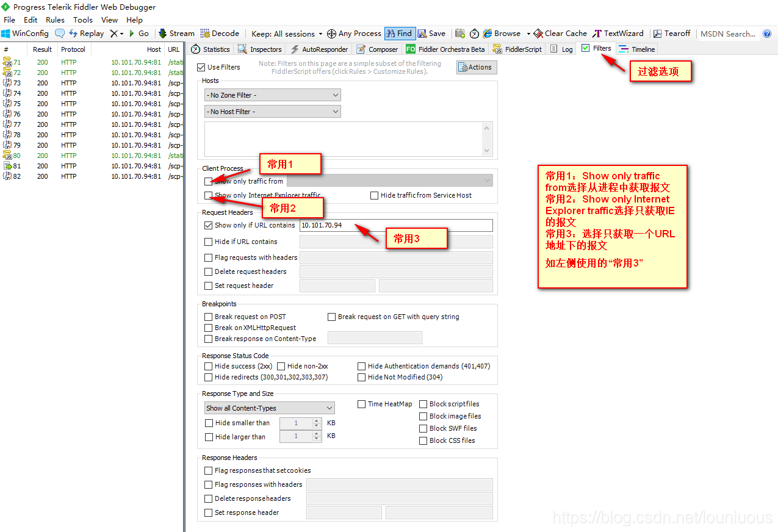Open the No Host Filter dropdown
The width and height of the screenshot is (778, 532).
click(x=273, y=112)
